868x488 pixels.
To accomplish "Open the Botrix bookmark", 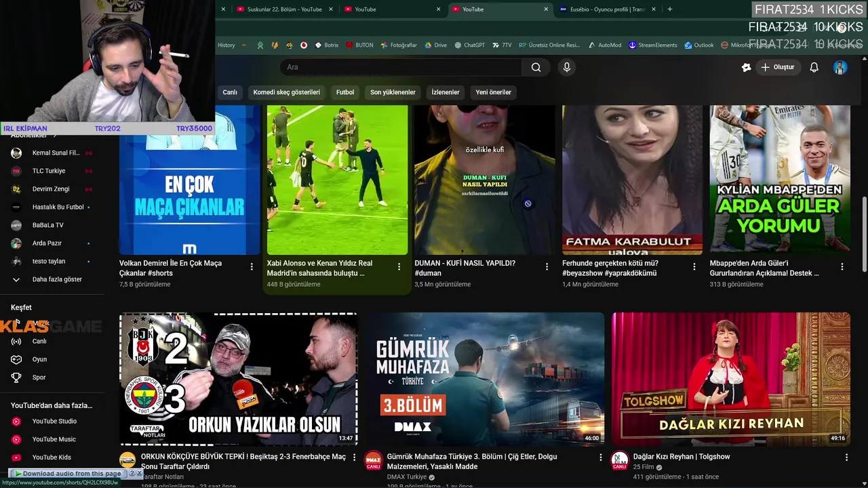I will click(326, 45).
